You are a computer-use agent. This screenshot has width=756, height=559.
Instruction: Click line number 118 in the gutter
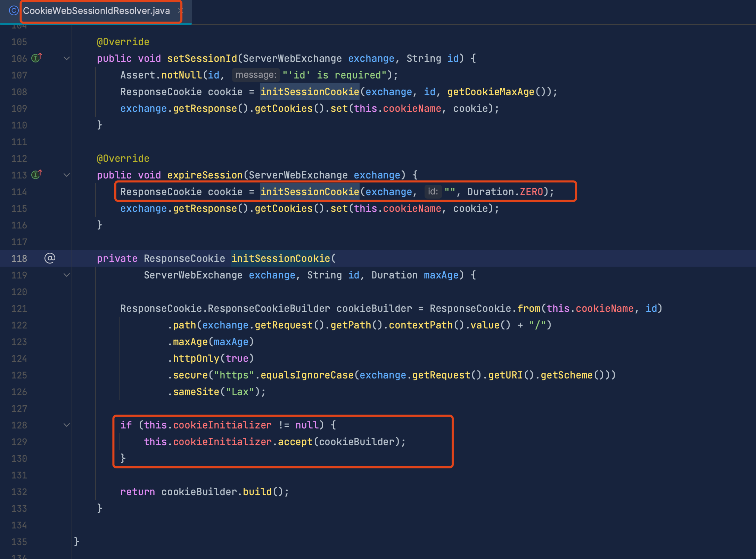coord(19,258)
